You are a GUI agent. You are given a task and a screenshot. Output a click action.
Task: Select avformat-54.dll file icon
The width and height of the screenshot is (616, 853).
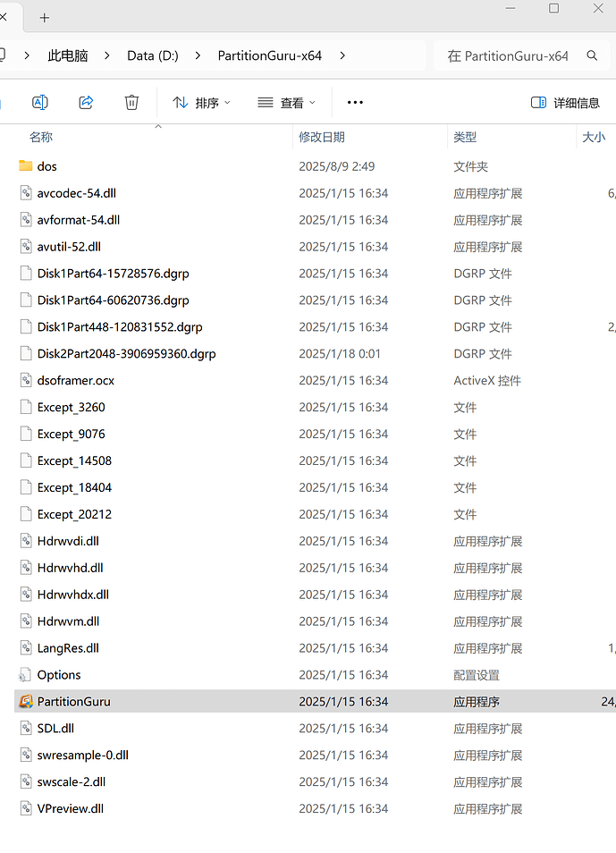pyautogui.click(x=26, y=219)
